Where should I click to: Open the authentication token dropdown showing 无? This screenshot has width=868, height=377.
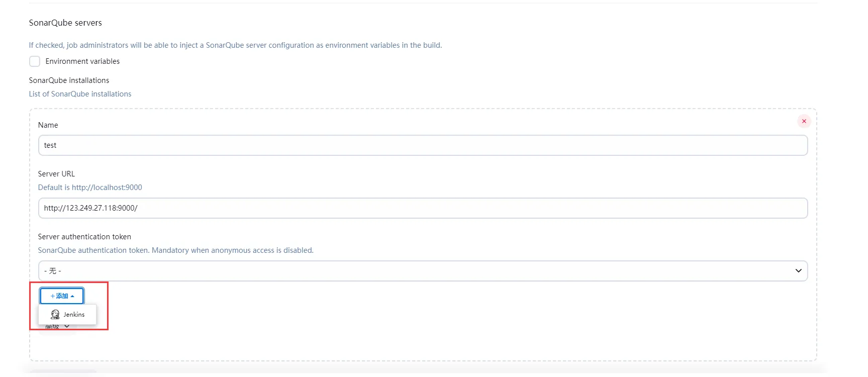click(422, 271)
